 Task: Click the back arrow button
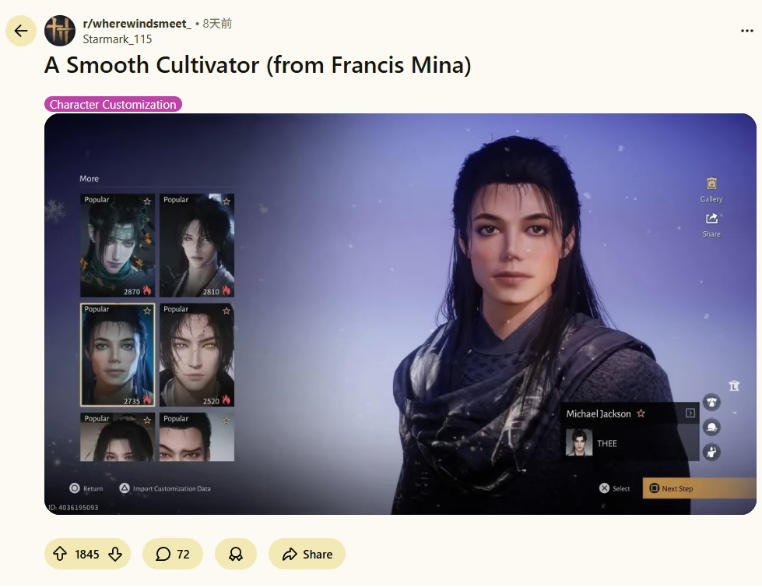(x=21, y=31)
